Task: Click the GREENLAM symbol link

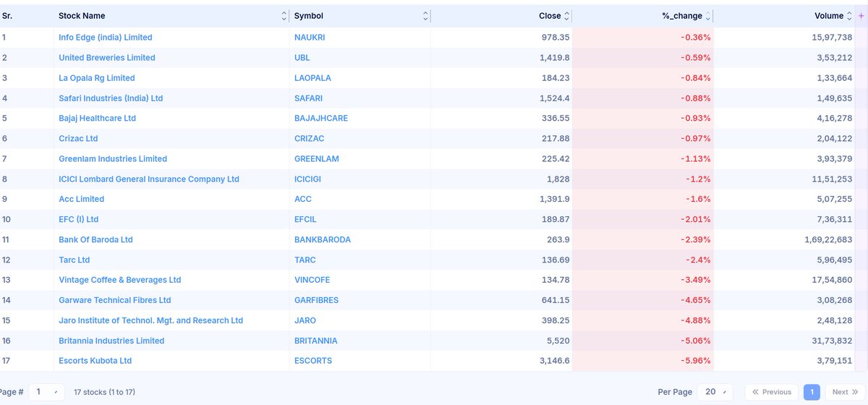Action: [x=317, y=158]
